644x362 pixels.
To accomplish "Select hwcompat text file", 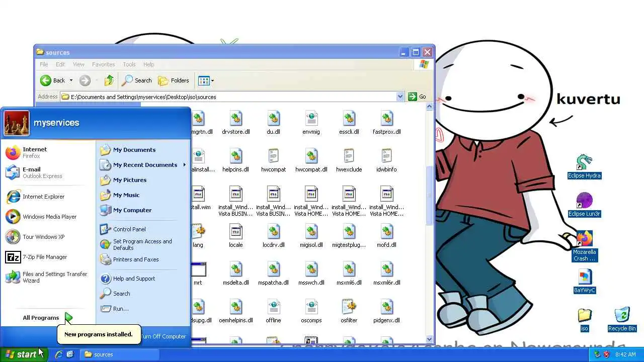I will point(274,161).
